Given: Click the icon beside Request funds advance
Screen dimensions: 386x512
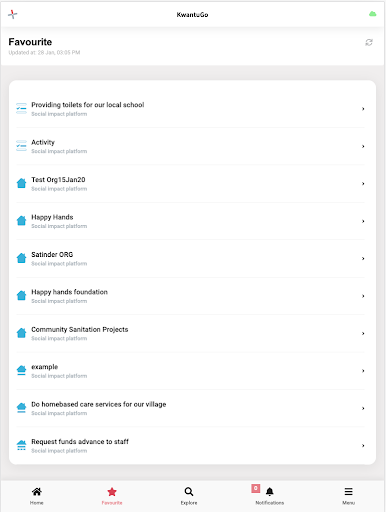Looking at the screenshot, I should click(21, 445).
